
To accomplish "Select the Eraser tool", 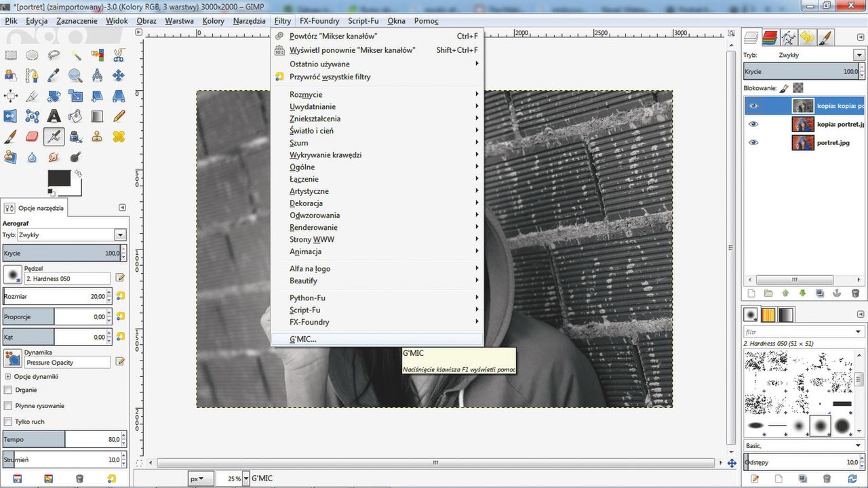I will pos(32,136).
